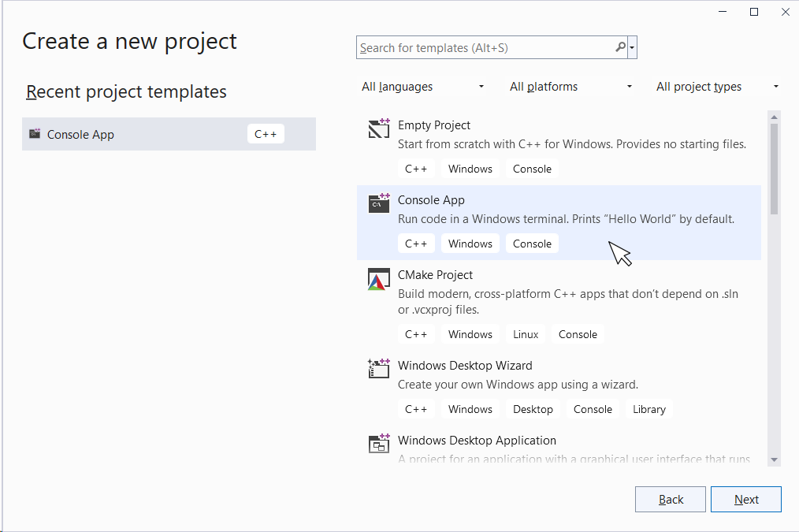
Task: Click the Empty Project template icon
Action: pyautogui.click(x=379, y=128)
